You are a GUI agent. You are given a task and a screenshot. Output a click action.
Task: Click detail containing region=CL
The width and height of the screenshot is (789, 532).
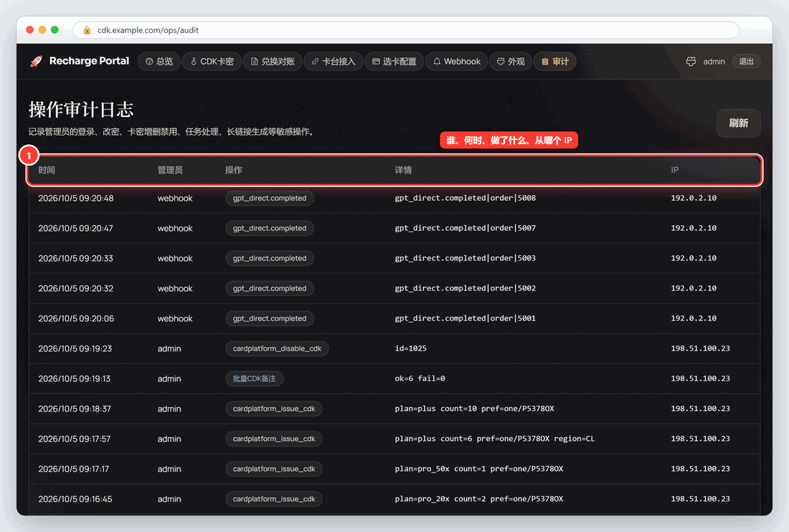[495, 439]
